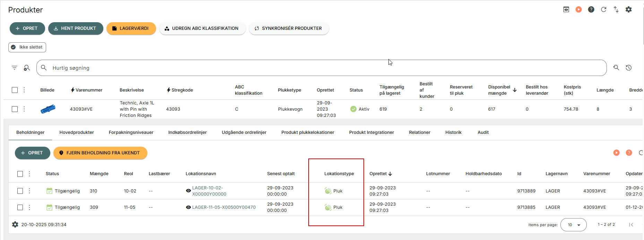The image size is (644, 240).
Task: Go to first page of stock table
Action: pyautogui.click(x=631, y=224)
